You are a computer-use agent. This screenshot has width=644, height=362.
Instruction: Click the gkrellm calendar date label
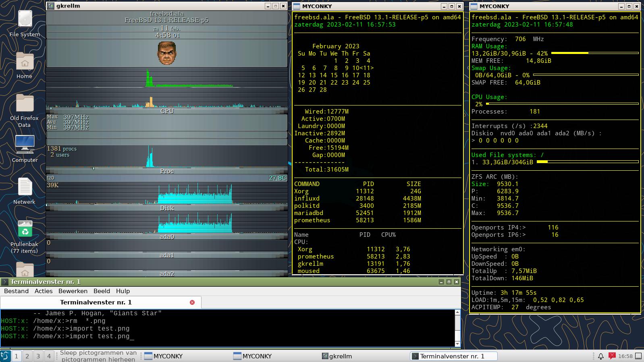pyautogui.click(x=167, y=29)
